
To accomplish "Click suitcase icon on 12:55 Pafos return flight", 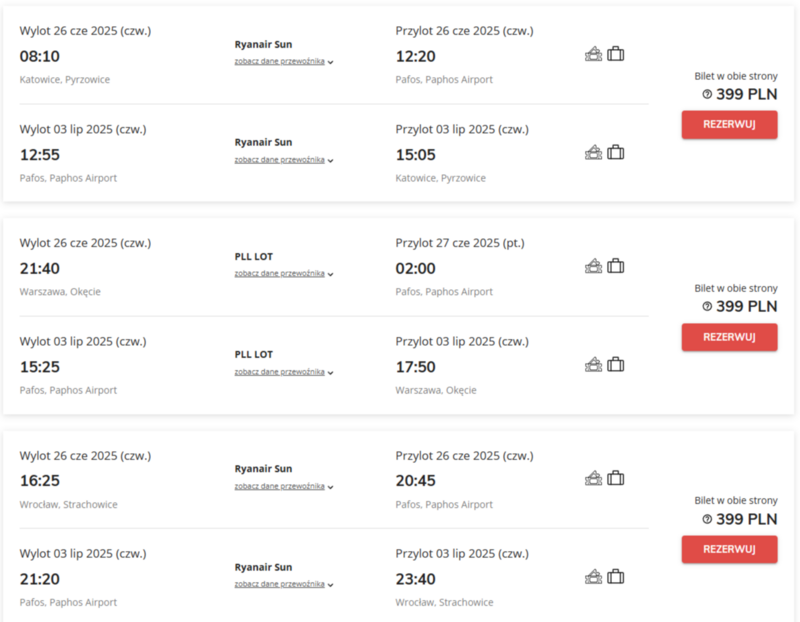I will pos(616,152).
